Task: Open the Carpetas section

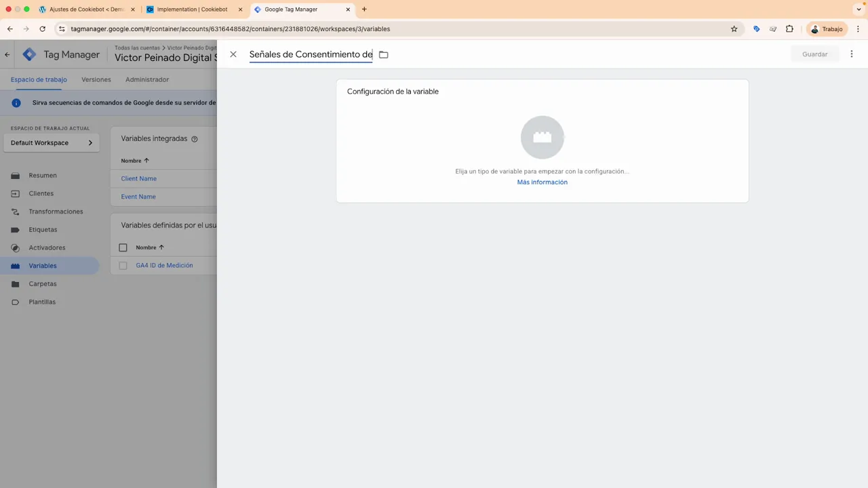Action: [42, 283]
